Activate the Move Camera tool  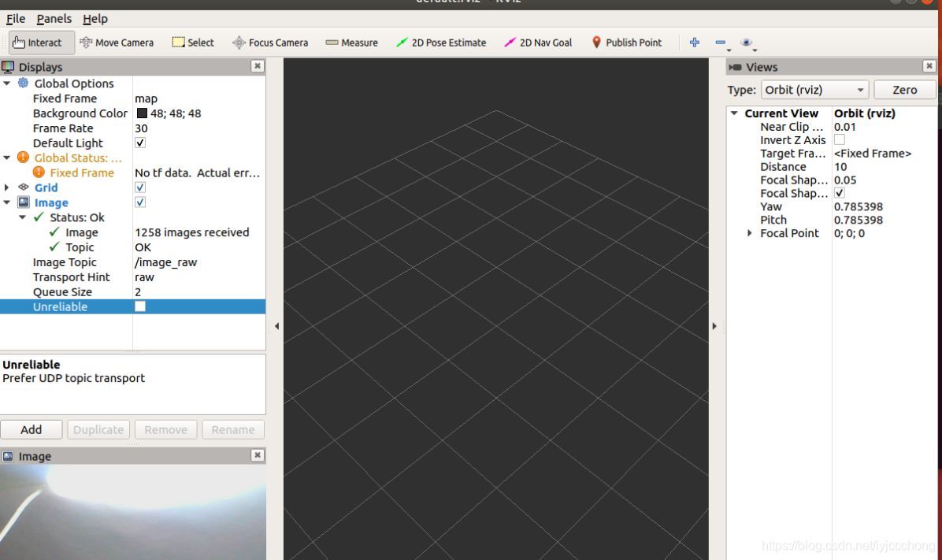point(117,43)
